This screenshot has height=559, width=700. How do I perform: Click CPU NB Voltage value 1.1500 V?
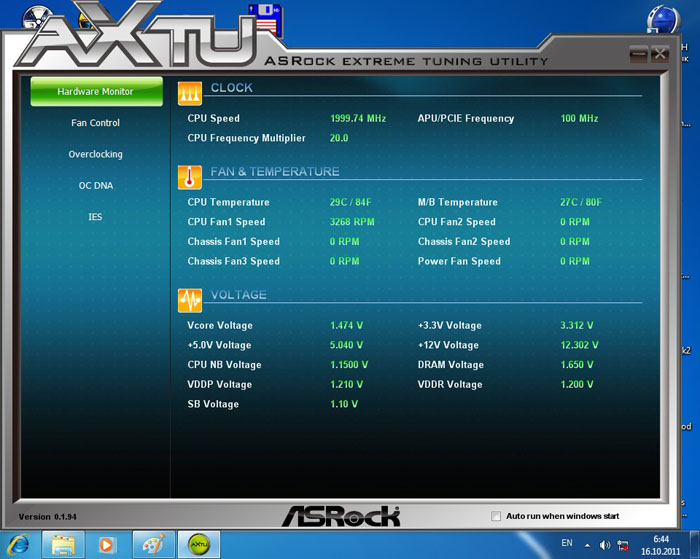(x=349, y=365)
